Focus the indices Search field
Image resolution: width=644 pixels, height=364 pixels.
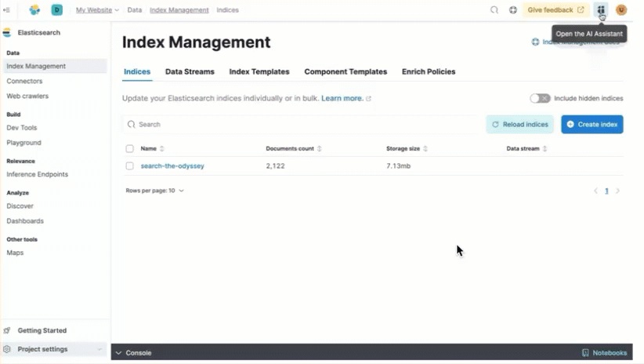pyautogui.click(x=301, y=124)
